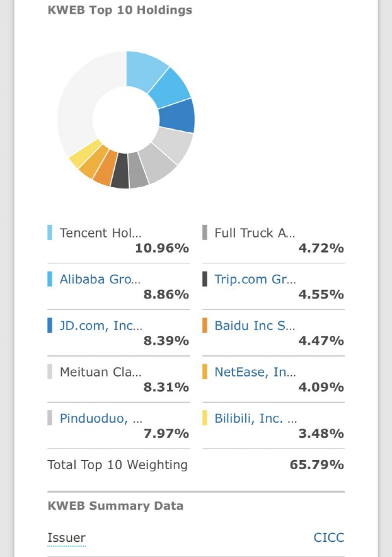Open the Trip.com Group holding link
Viewport: 392px width, 557px height.
tap(255, 279)
